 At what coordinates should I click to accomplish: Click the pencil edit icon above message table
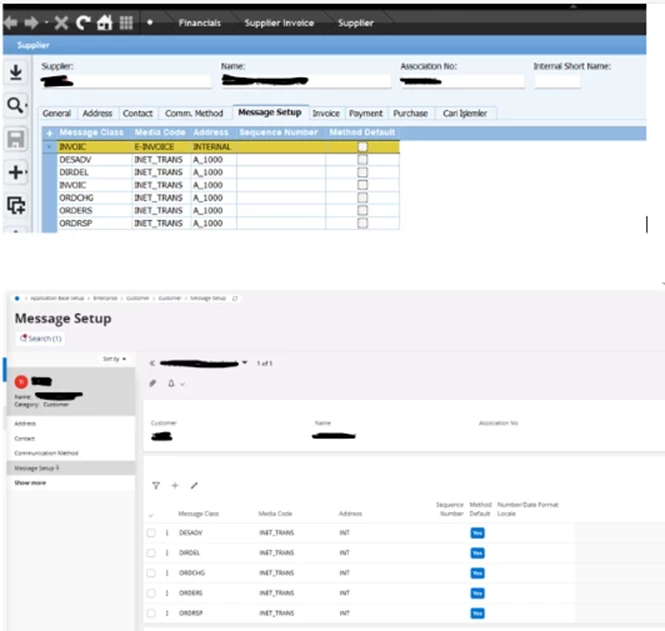click(x=194, y=485)
